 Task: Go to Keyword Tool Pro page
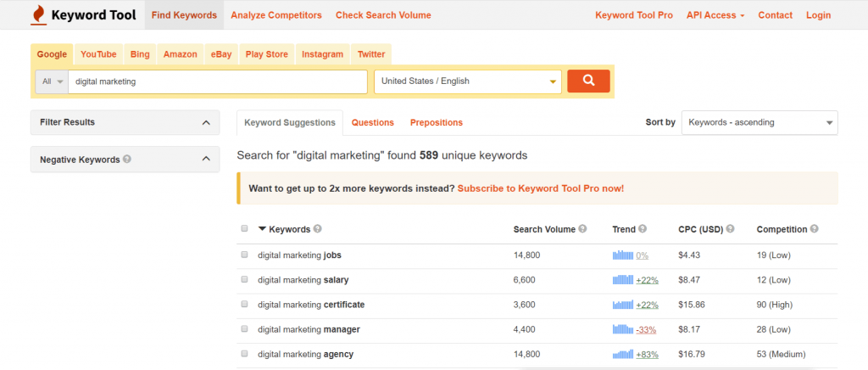point(634,15)
